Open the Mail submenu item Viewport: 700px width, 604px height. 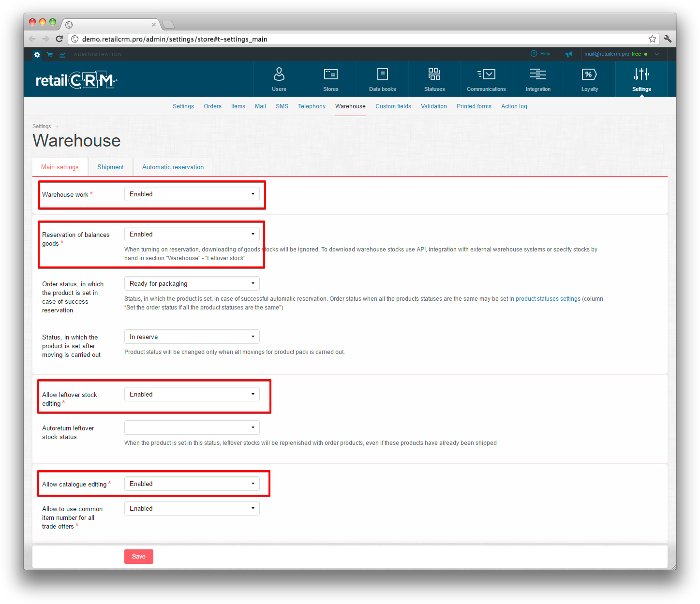(x=260, y=106)
